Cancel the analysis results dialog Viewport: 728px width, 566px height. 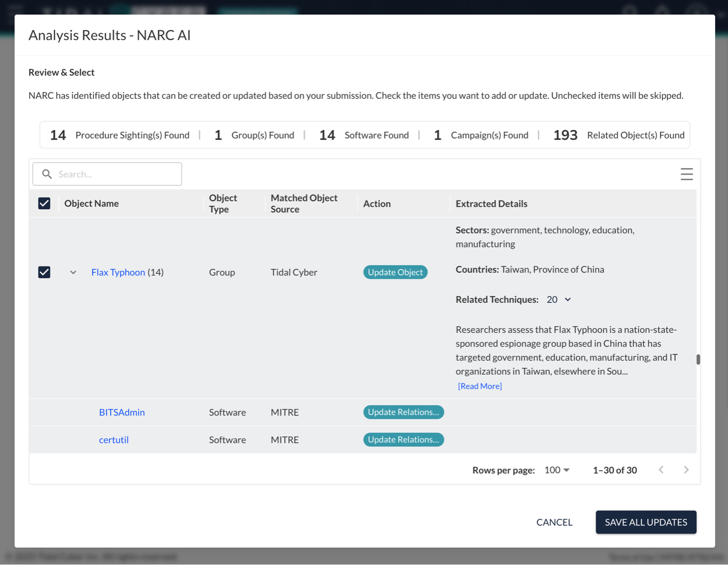[554, 522]
